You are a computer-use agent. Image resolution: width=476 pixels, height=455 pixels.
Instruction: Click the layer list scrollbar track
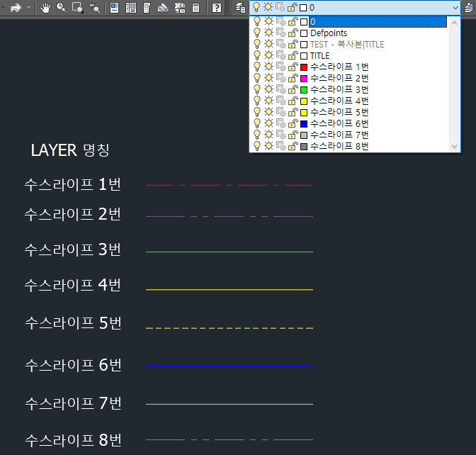pos(454,84)
